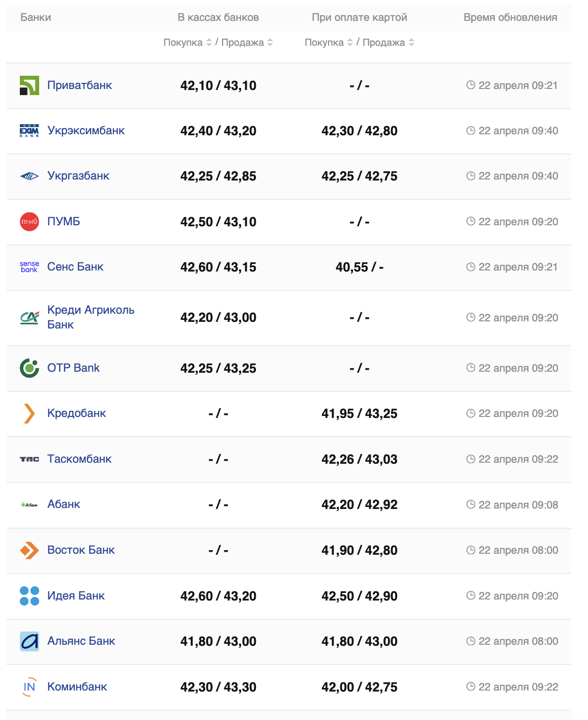588x720 pixels.
Task: Click the Sense Bank logo
Action: point(29,267)
